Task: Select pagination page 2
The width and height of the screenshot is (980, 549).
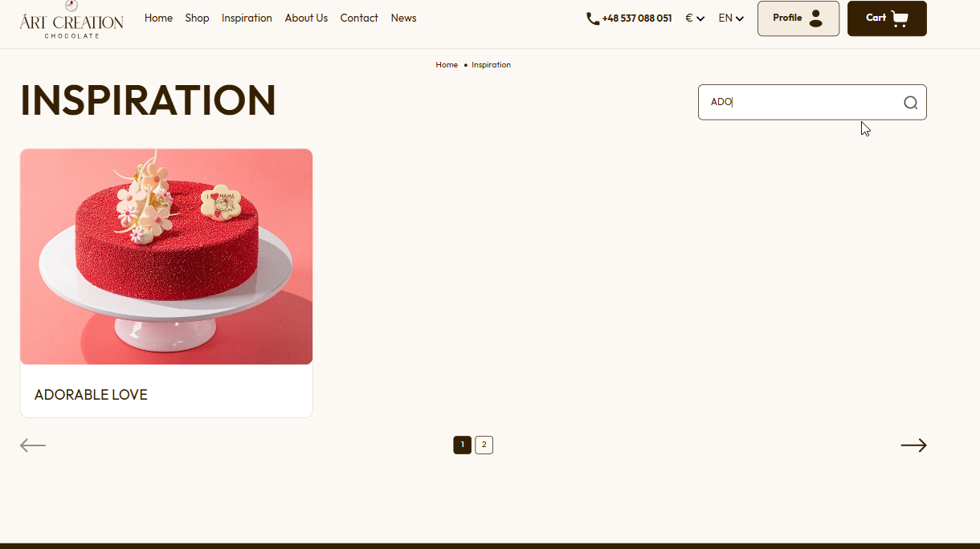Action: click(x=484, y=445)
